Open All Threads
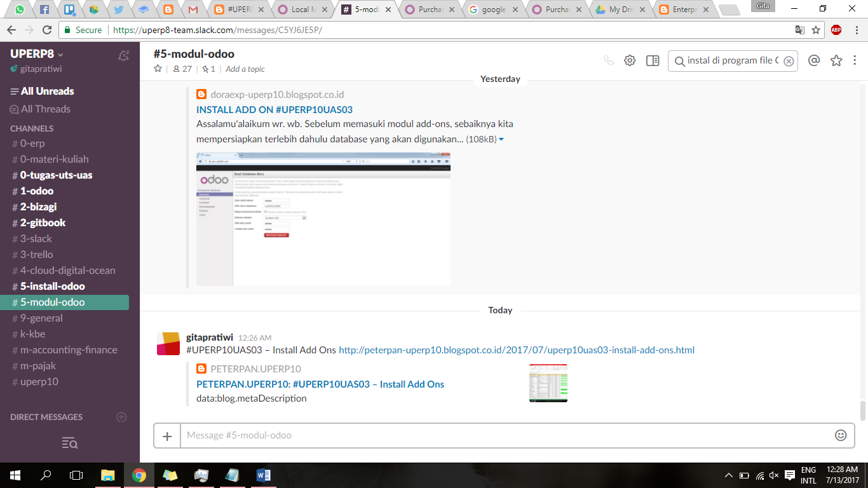This screenshot has height=488, width=868. click(40, 109)
